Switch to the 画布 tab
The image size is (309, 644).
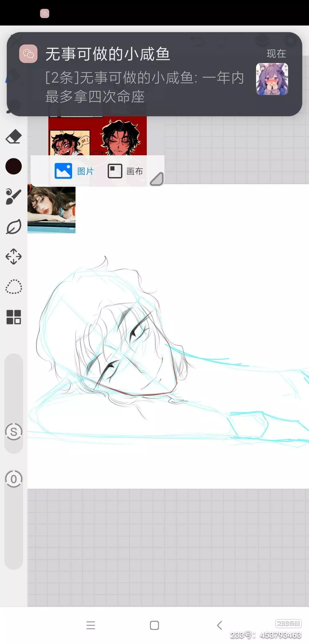[125, 171]
